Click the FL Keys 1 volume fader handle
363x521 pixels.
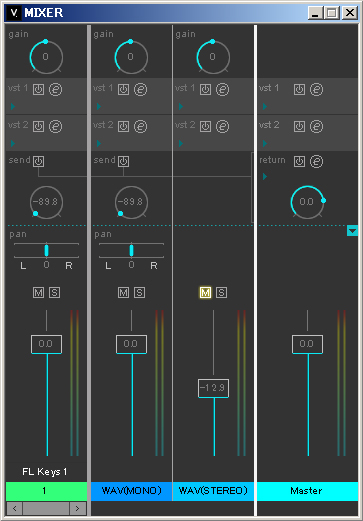[x=46, y=344]
